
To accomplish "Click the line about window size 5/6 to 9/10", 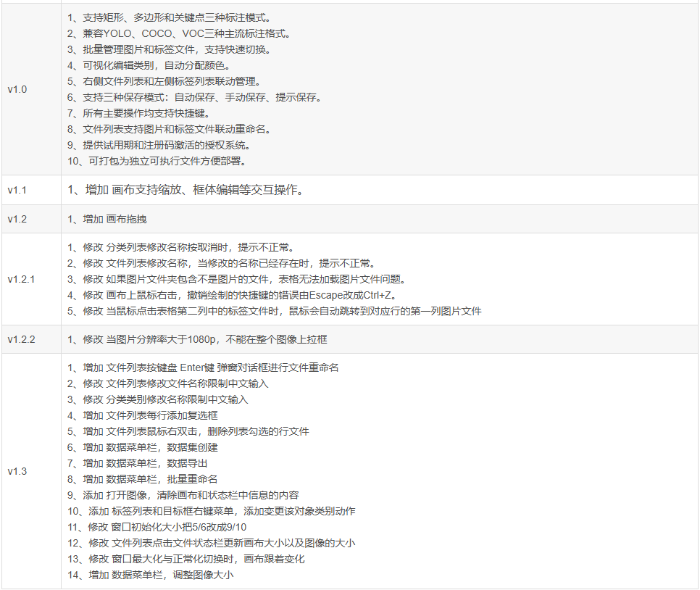I will click(x=157, y=527).
